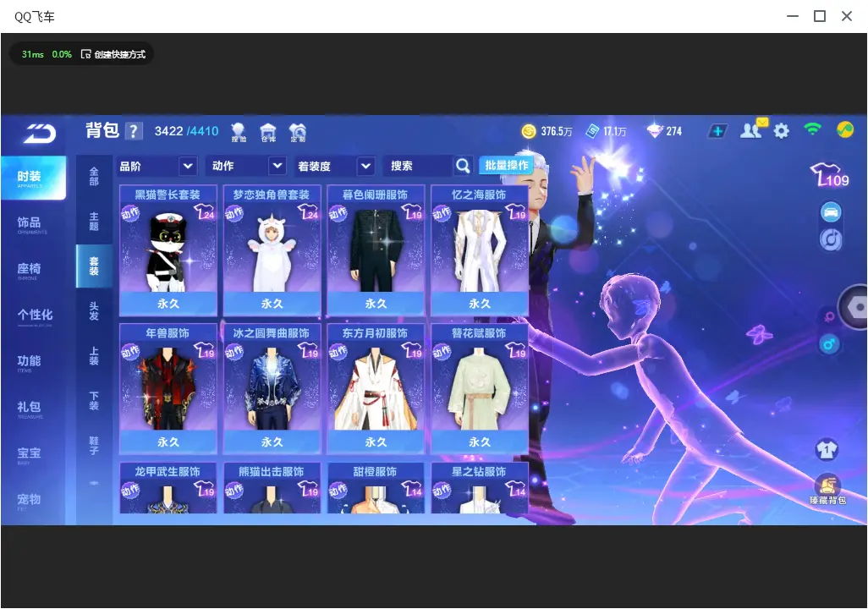Click the 创建快捷方式 shortcut icon
This screenshot has width=868, height=609.
pos(85,53)
